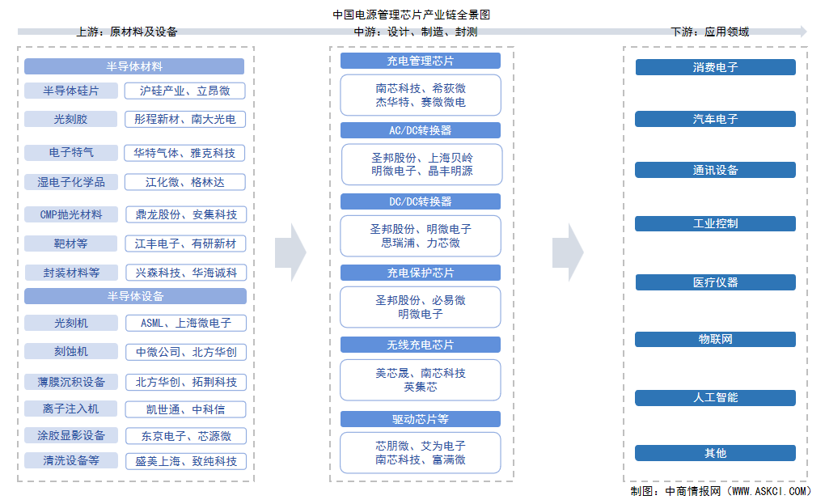Click the title 中国电源管理芯片产业链全景图

click(x=412, y=15)
